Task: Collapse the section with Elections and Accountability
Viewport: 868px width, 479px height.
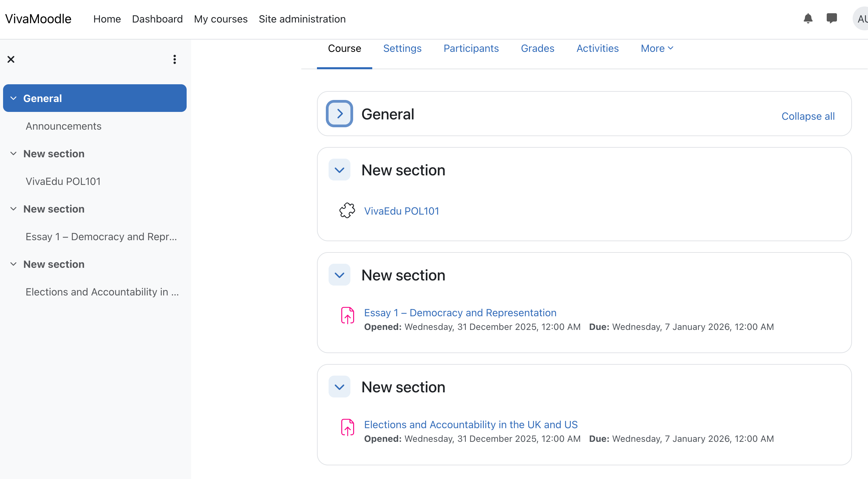Action: 339,387
